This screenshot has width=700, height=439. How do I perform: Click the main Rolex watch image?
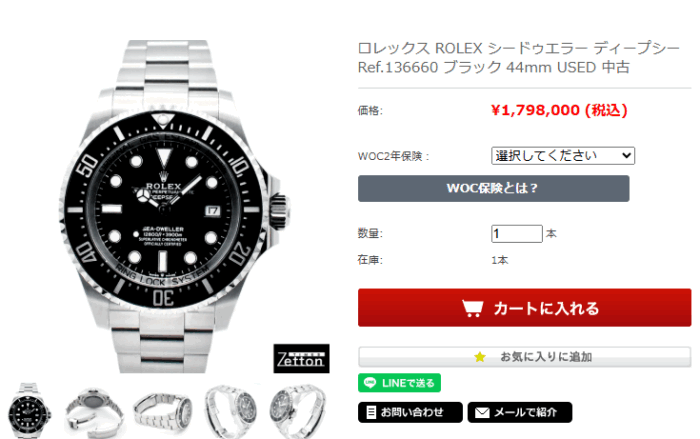pyautogui.click(x=174, y=206)
